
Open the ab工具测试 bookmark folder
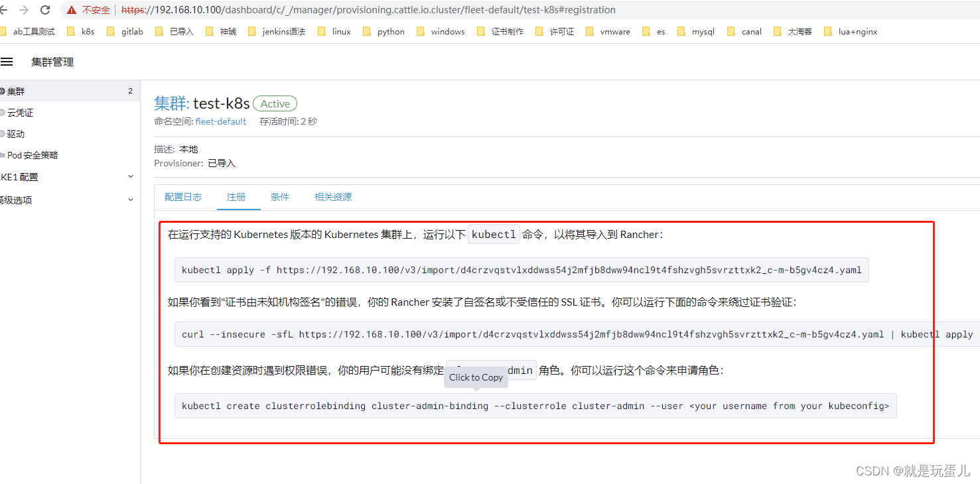pos(27,31)
